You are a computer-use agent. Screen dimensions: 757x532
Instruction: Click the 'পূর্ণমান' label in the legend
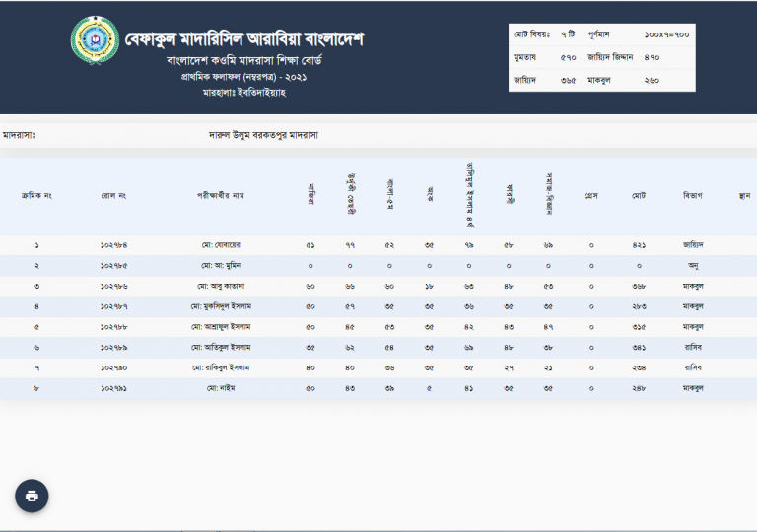(x=598, y=34)
